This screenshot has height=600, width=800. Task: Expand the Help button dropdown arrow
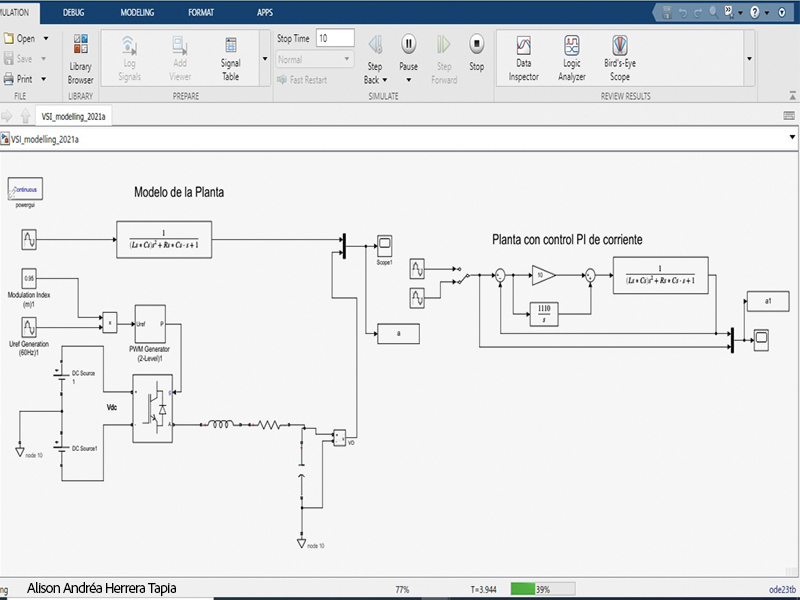click(766, 13)
